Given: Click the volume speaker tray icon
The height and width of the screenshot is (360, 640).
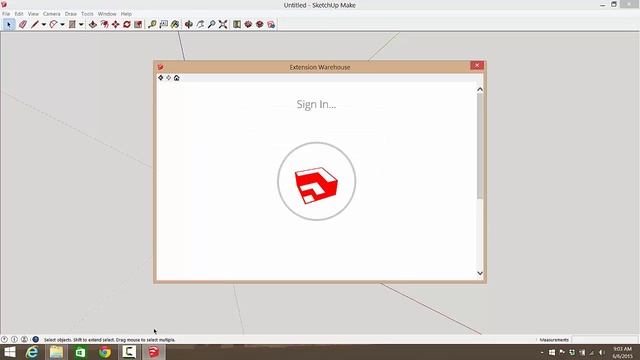Looking at the screenshot, I should [x=602, y=352].
